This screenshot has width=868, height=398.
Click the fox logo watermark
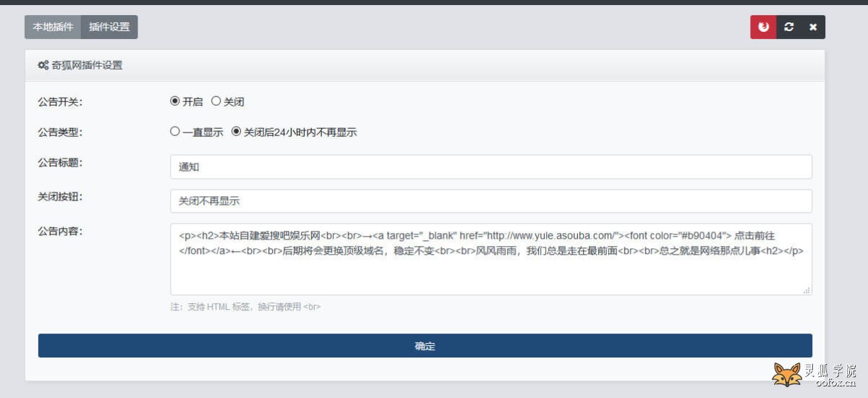[x=786, y=375]
